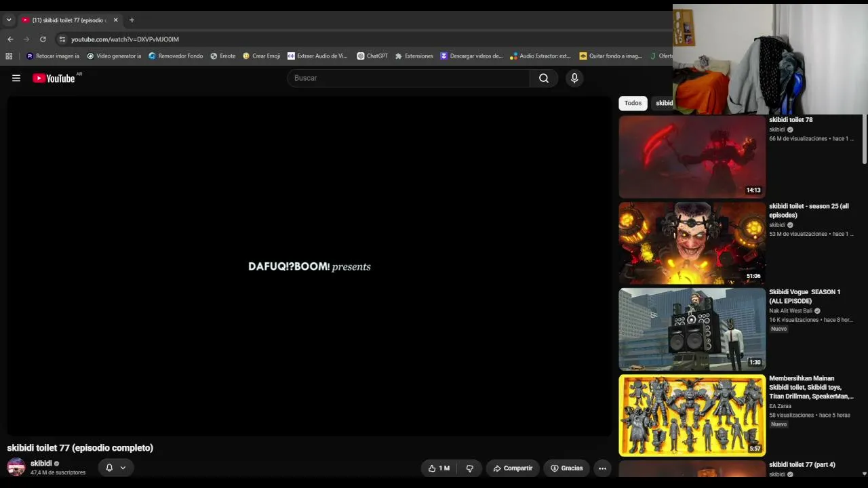Open the Retocar imagen ia bookmark
Viewport: 868px width, 488px height.
pyautogui.click(x=53, y=56)
